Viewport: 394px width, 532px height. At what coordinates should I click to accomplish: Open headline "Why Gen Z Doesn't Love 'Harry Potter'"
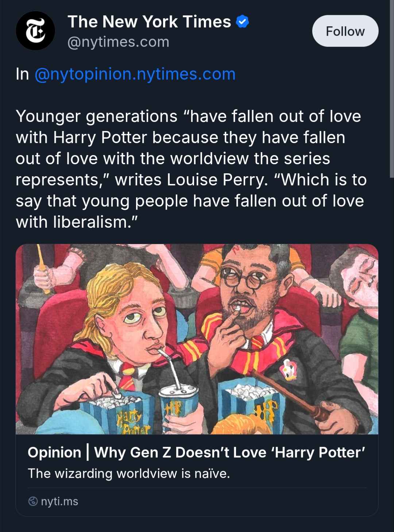pos(229,452)
